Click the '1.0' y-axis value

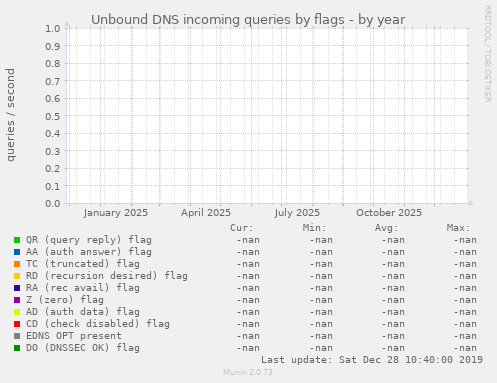(53, 28)
